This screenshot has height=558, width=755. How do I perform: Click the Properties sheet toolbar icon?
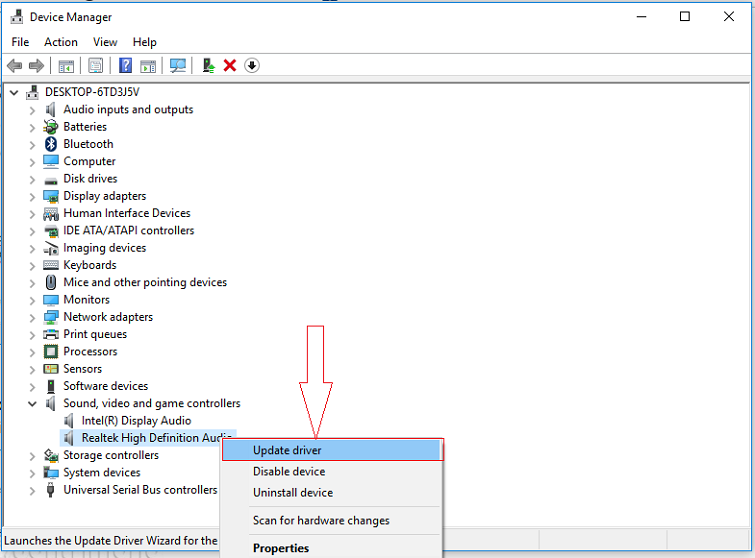coord(96,66)
